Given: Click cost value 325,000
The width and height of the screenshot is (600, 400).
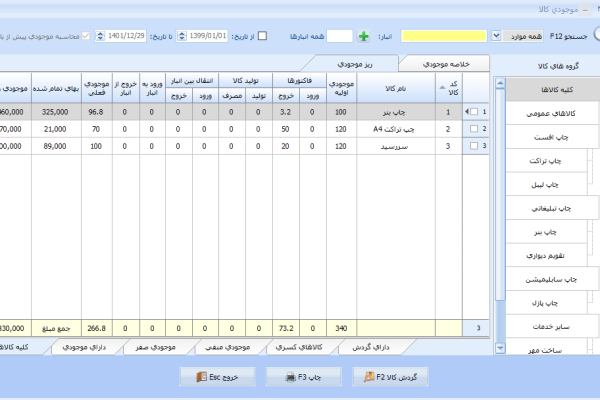Looking at the screenshot, I should 55,112.
